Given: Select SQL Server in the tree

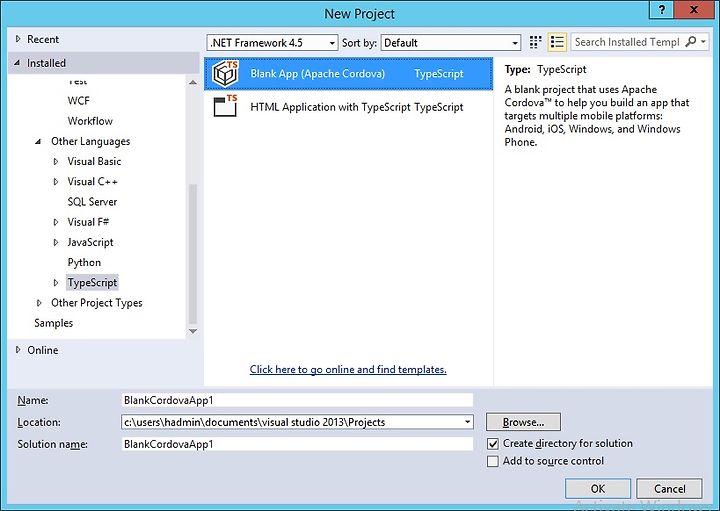Looking at the screenshot, I should coord(92,202).
